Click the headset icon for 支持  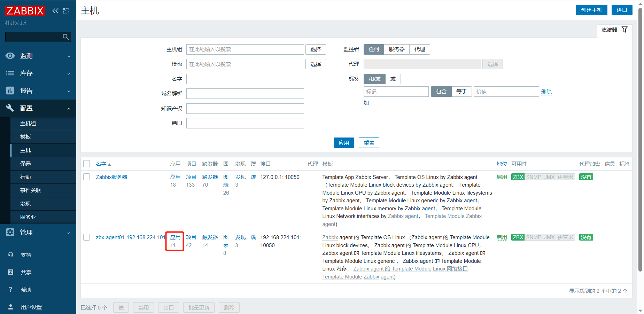(10, 255)
